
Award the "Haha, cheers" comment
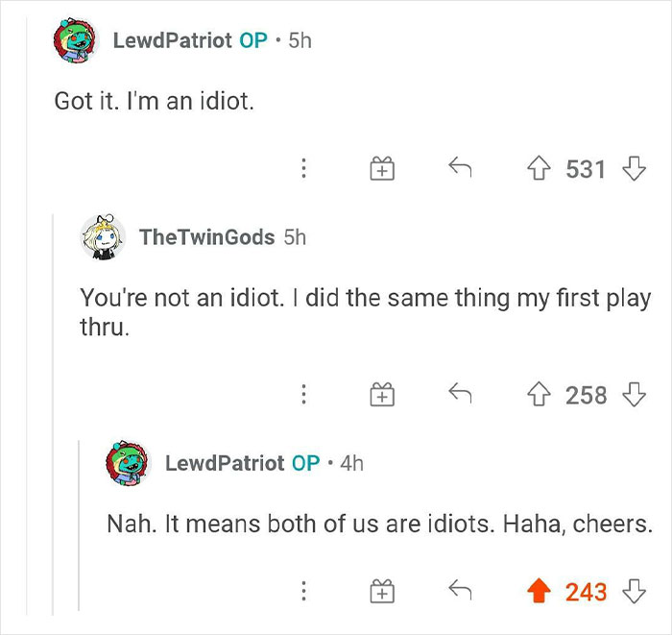click(x=381, y=592)
